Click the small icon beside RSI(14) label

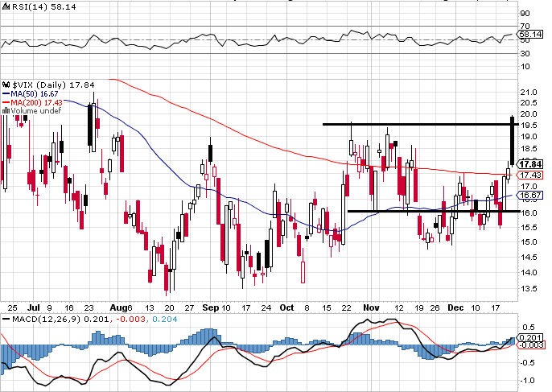pos(6,6)
